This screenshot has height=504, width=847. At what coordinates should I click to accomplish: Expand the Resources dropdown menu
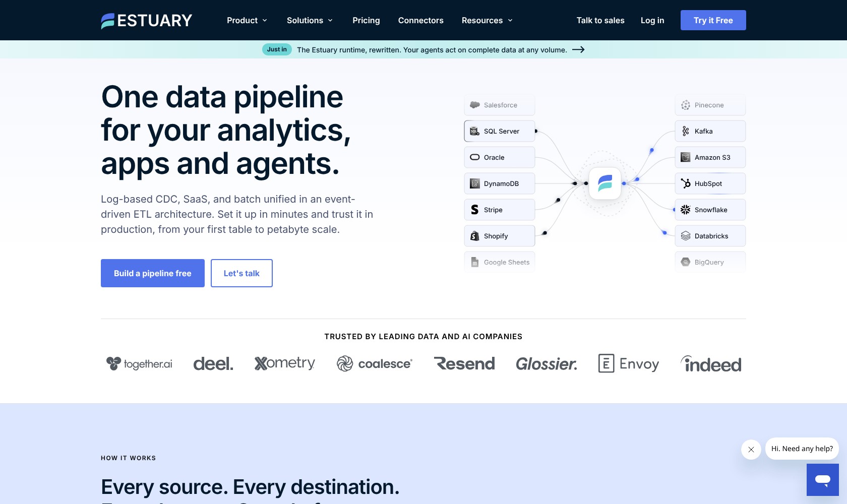[487, 21]
